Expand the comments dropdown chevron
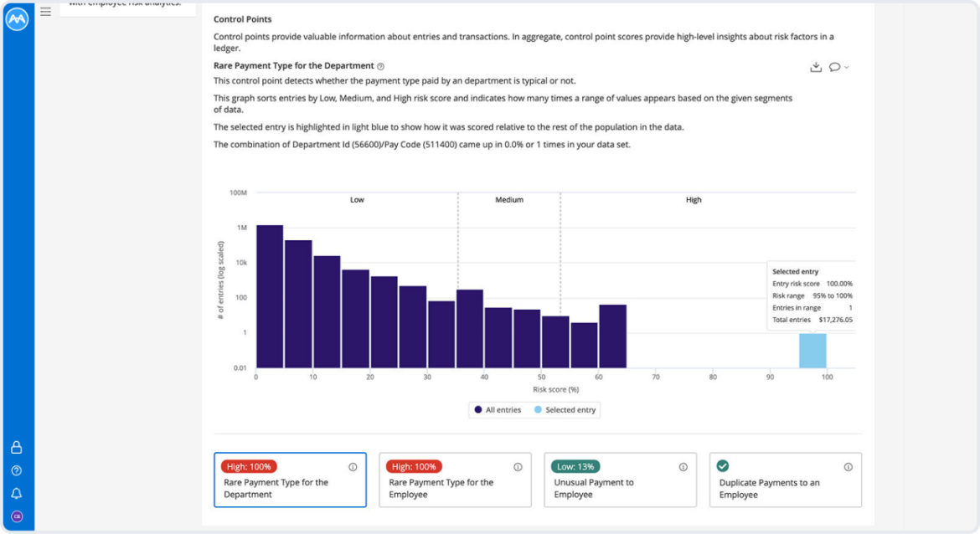This screenshot has height=534, width=980. (x=848, y=66)
